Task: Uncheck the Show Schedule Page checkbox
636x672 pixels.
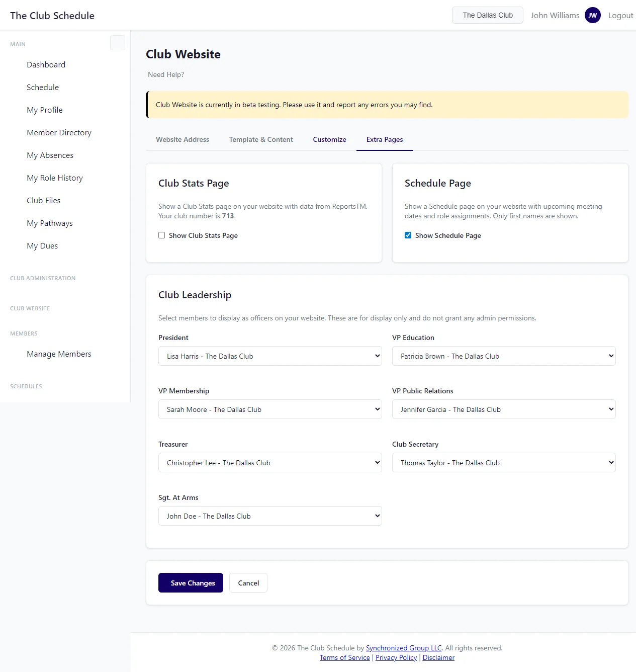Action: [408, 235]
